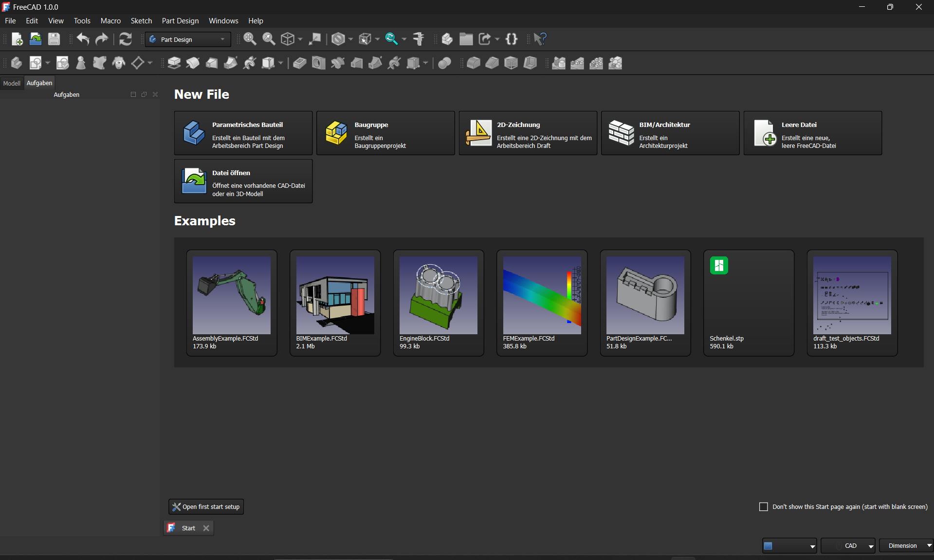
Task: Click the Undo icon
Action: (83, 39)
